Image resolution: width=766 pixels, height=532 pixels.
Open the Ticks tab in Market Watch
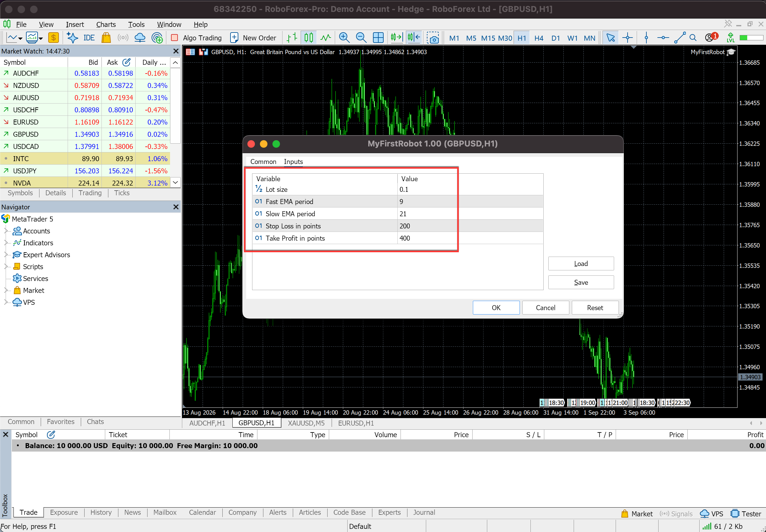[x=122, y=193]
